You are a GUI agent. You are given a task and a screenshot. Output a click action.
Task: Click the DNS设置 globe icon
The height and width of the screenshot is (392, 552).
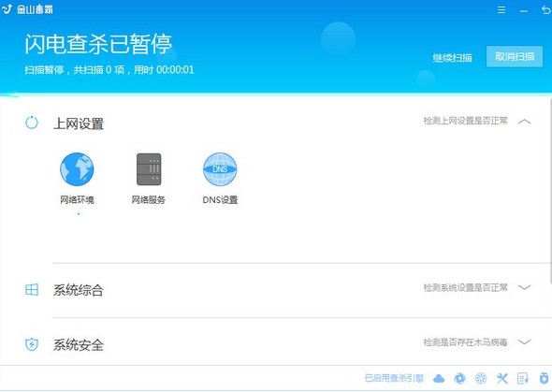click(x=220, y=169)
